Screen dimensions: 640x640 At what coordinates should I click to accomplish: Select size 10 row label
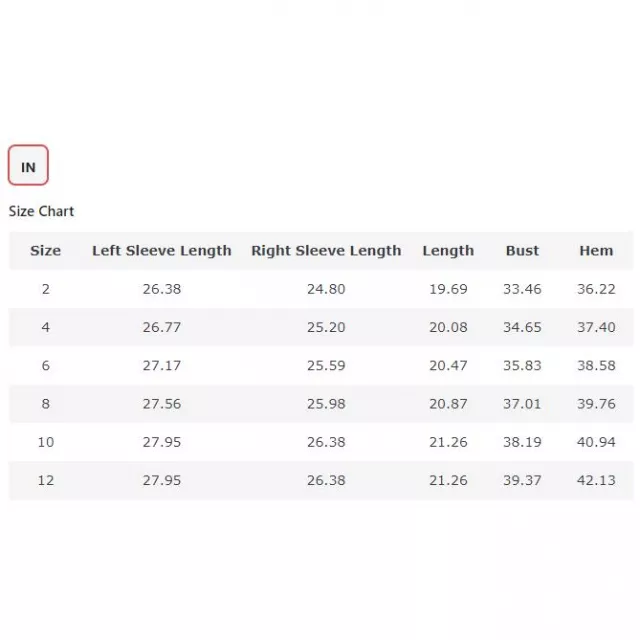pyautogui.click(x=46, y=442)
